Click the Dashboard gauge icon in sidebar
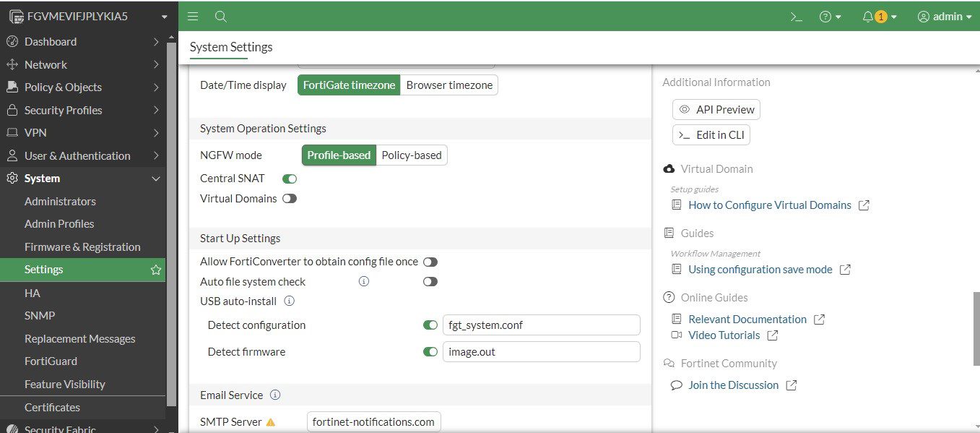 point(12,42)
